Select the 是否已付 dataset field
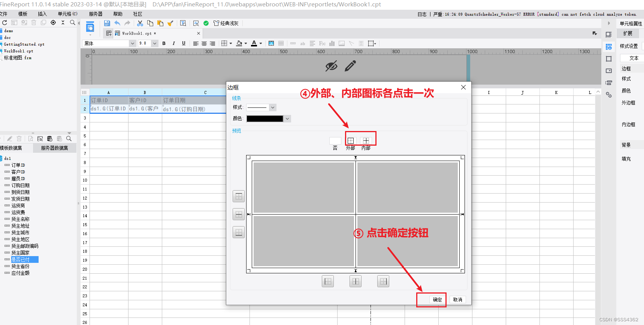 coord(25,259)
